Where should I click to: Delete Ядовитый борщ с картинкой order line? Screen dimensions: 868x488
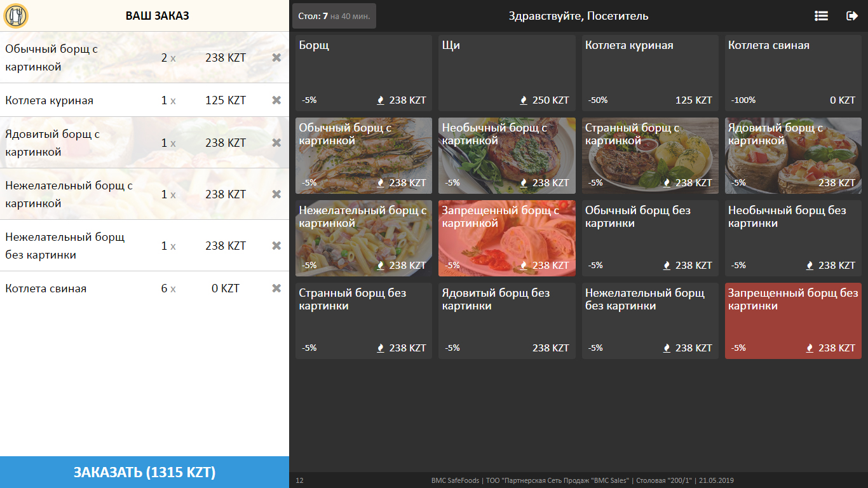[x=276, y=143]
